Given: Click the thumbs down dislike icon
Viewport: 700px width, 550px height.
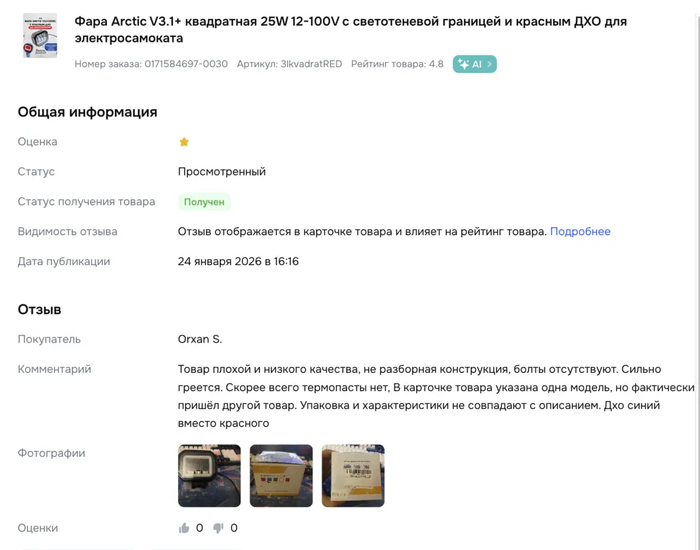Looking at the screenshot, I should coord(218,528).
